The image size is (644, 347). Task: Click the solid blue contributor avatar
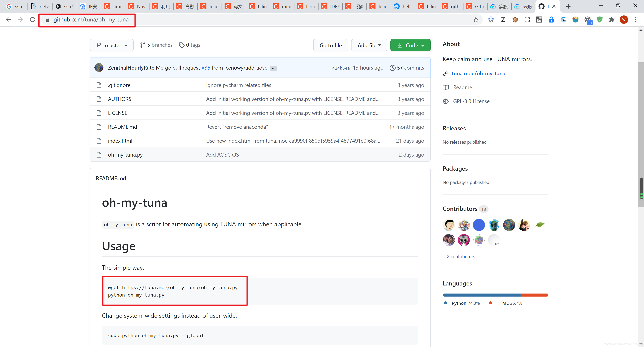479,225
